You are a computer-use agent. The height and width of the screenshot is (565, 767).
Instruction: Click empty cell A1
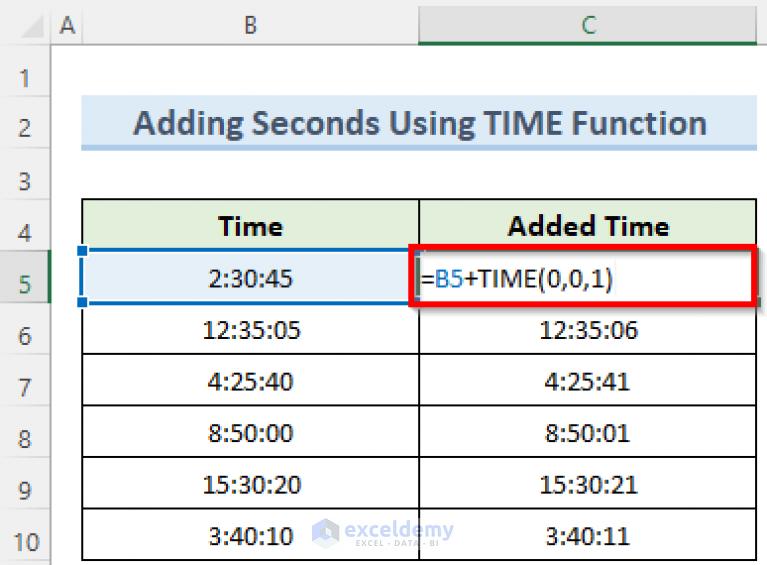click(67, 71)
